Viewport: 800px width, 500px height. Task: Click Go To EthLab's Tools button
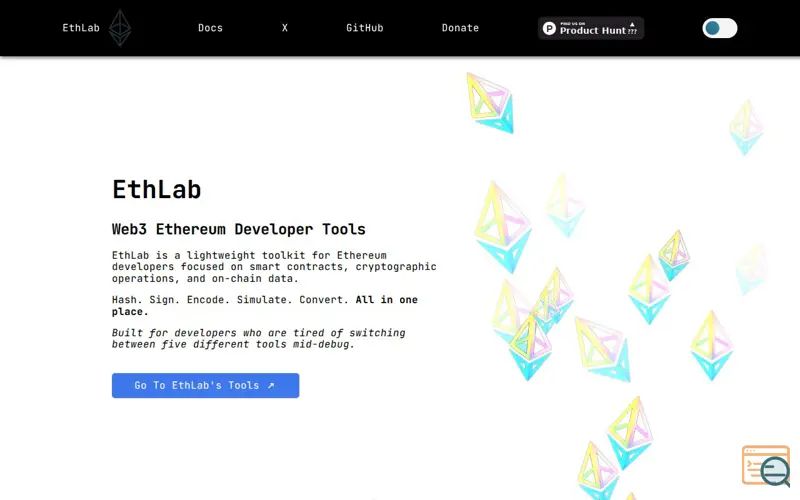click(206, 385)
